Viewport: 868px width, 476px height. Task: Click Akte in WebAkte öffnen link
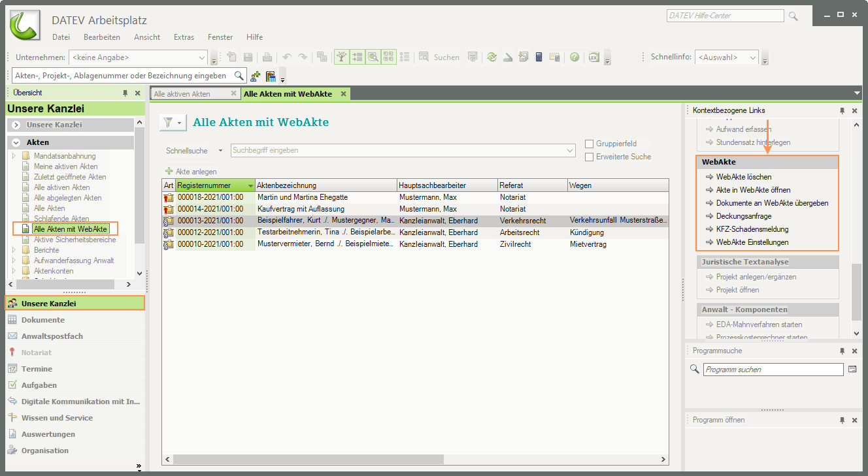[x=754, y=190]
